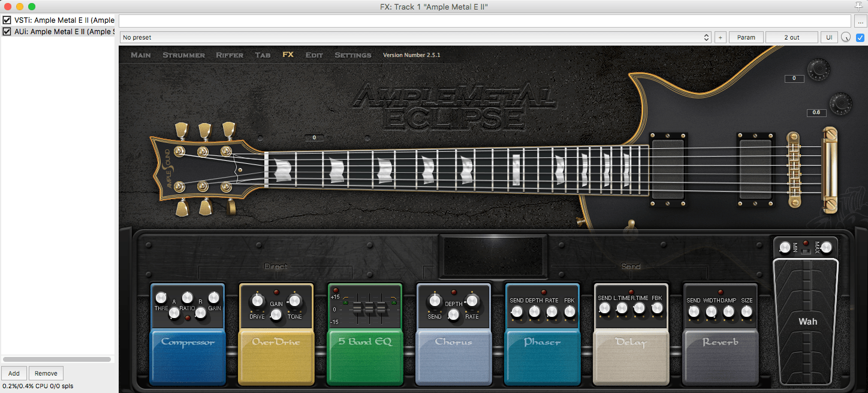This screenshot has width=868, height=393.
Task: Click the Reverb DAMP knob
Action: click(728, 311)
